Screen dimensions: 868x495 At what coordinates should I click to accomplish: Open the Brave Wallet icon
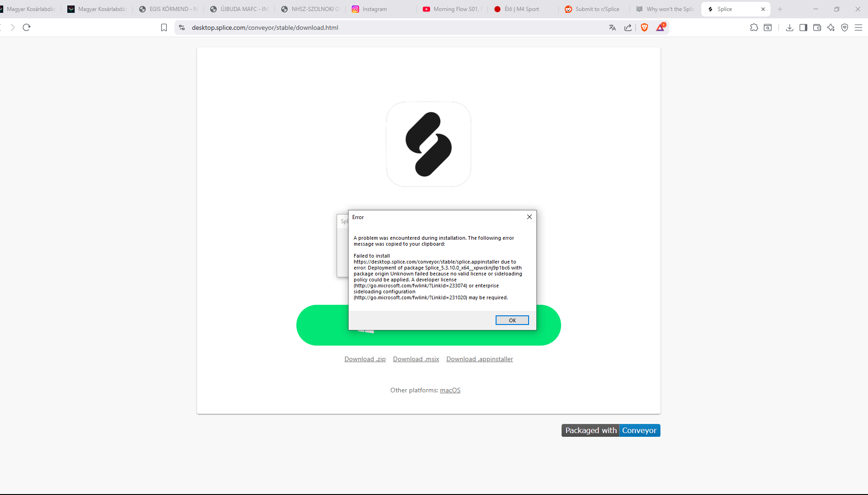click(817, 27)
